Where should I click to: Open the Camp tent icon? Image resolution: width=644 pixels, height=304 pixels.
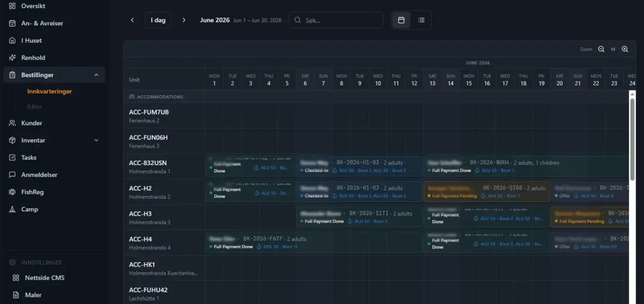click(x=12, y=209)
